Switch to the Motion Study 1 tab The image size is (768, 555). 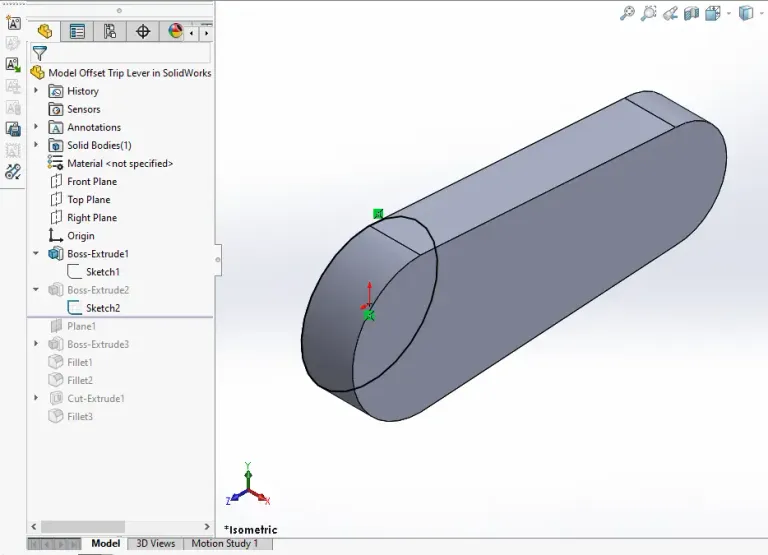[x=224, y=544]
